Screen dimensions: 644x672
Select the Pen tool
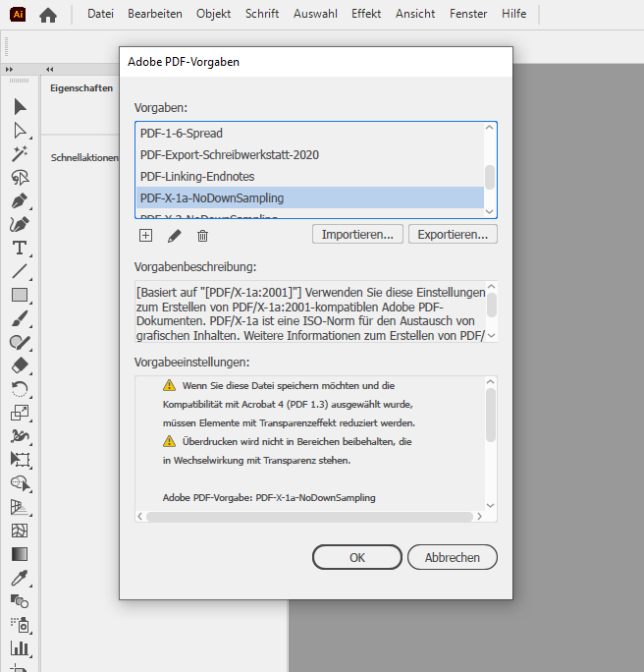[x=20, y=200]
